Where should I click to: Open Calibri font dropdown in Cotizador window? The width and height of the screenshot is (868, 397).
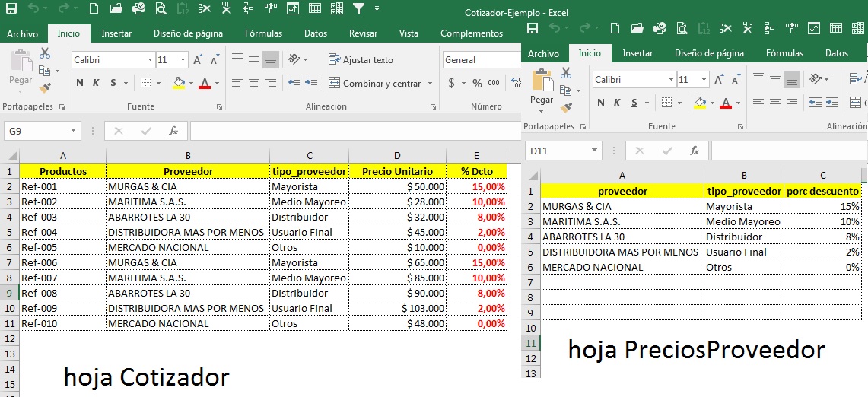150,60
